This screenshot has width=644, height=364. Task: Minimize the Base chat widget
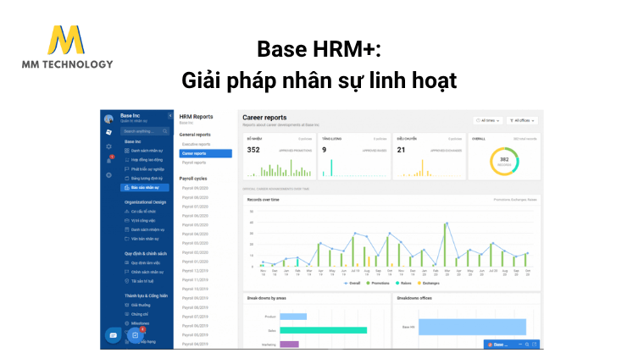tap(520, 345)
